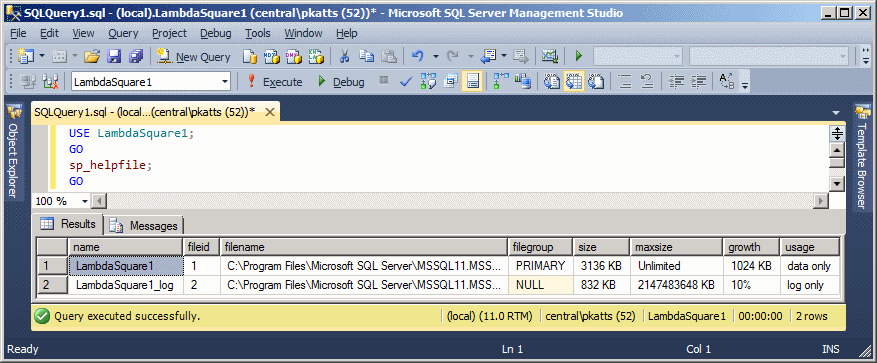This screenshot has width=877, height=363.
Task: Open Analysis Services XMLA Query icon
Action: [x=317, y=56]
